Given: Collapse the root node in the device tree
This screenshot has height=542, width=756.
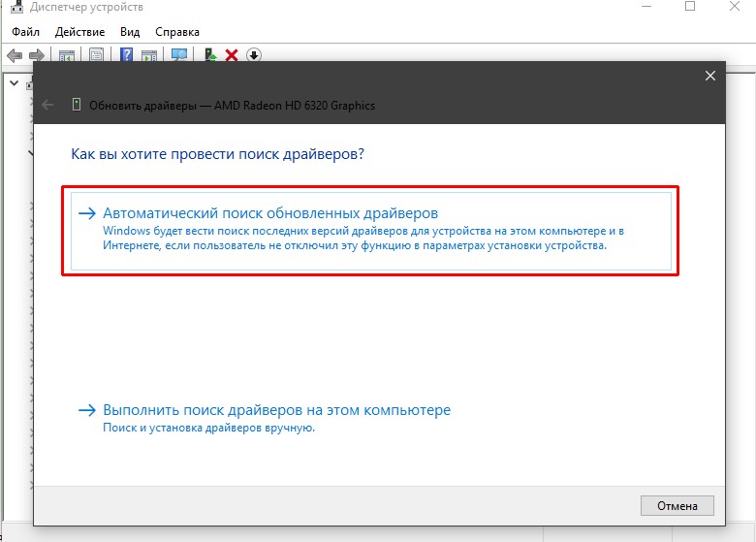Looking at the screenshot, I should (15, 83).
